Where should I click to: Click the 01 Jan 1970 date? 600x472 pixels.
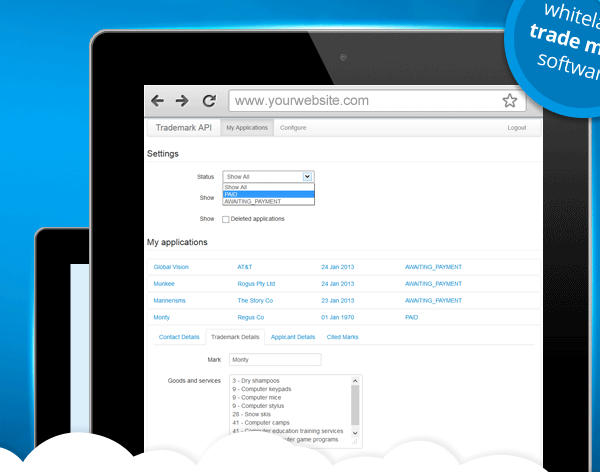[x=338, y=318]
